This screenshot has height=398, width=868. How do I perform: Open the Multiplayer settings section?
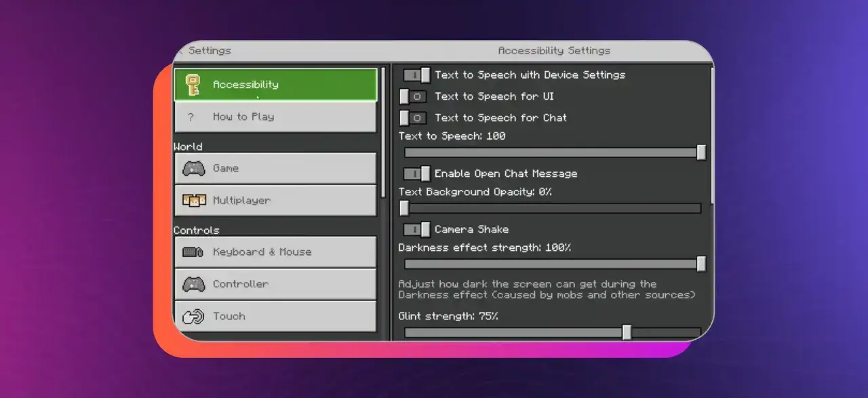click(275, 201)
